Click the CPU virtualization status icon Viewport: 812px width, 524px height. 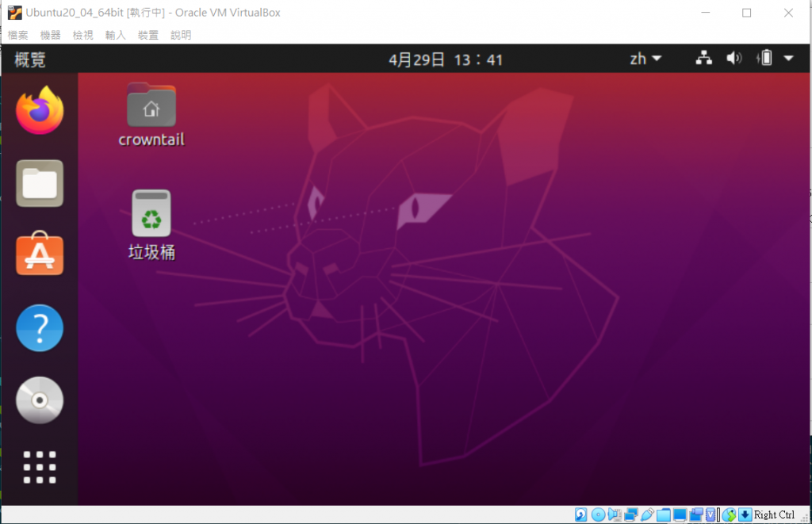pos(711,514)
